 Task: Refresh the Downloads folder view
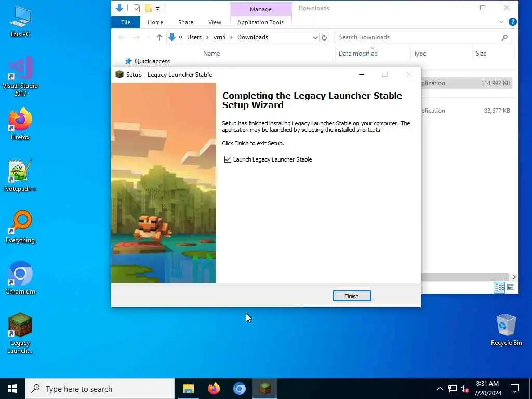(324, 37)
